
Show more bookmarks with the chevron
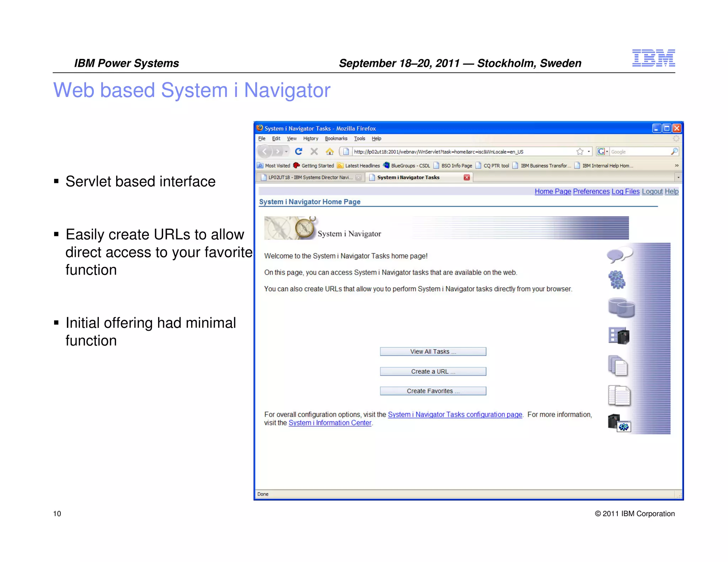click(x=676, y=166)
